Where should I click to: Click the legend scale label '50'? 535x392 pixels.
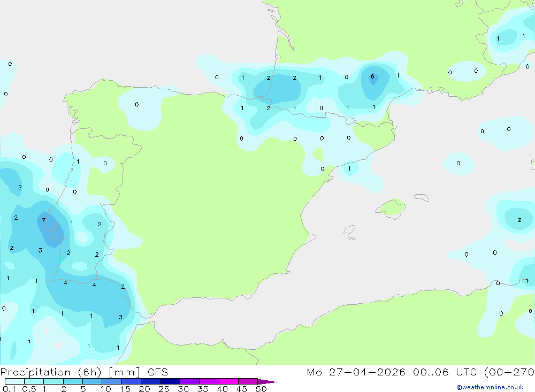261,389
